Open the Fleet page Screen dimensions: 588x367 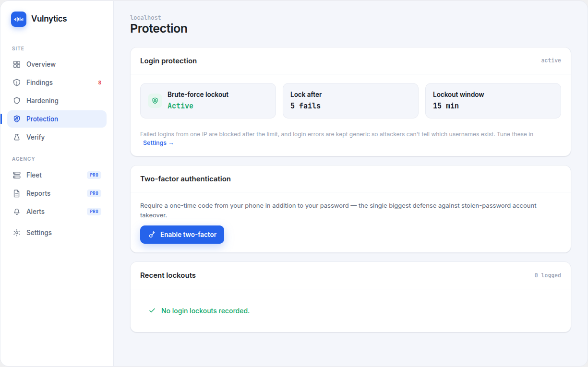click(x=57, y=175)
